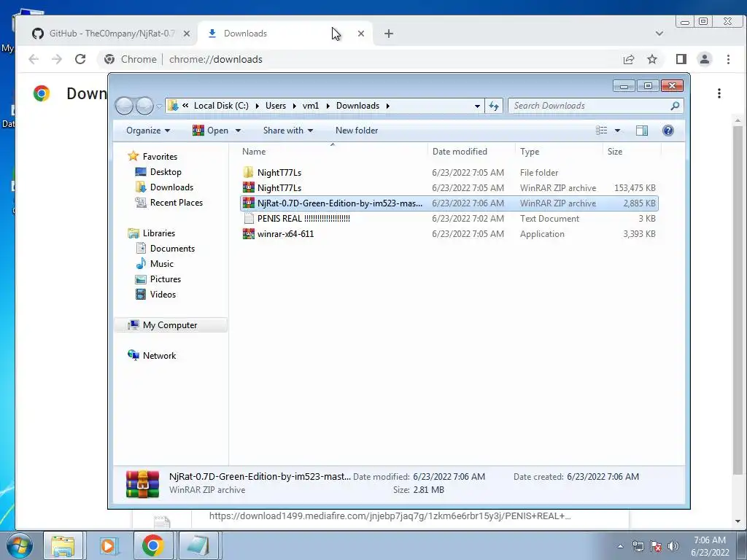Open Windows Media Player taskbar icon
This screenshot has width=747, height=560.
pyautogui.click(x=108, y=545)
